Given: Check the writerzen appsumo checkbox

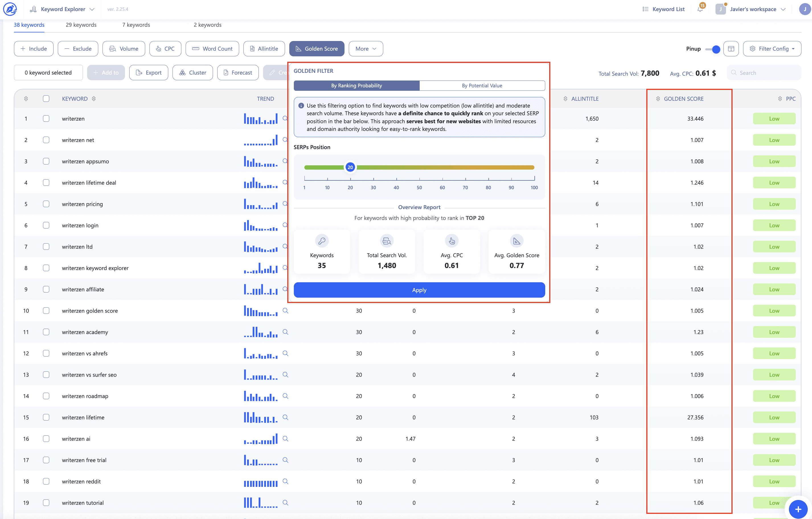Looking at the screenshot, I should tap(46, 161).
